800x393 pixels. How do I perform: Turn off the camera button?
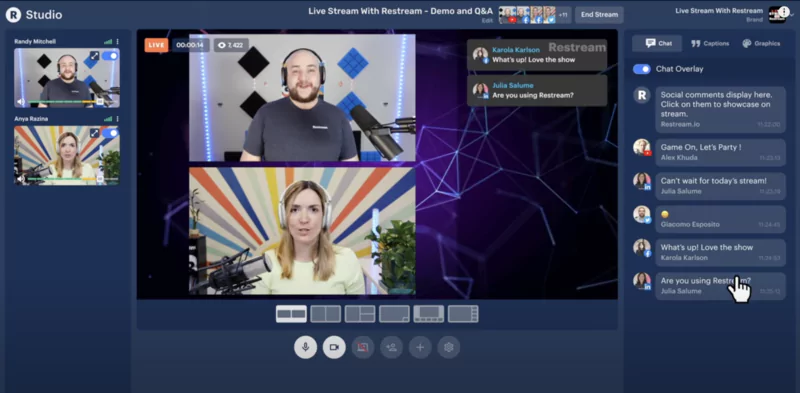coord(334,347)
